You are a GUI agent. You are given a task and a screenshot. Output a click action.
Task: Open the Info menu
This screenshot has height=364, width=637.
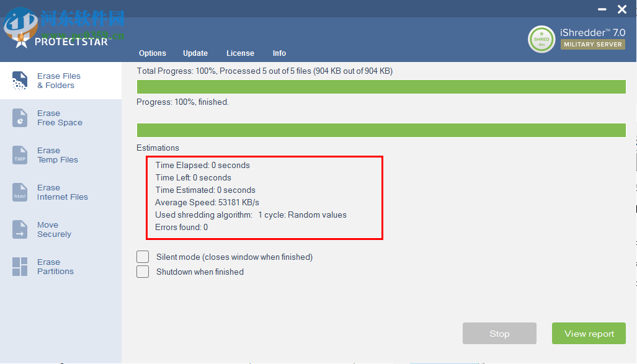click(279, 53)
